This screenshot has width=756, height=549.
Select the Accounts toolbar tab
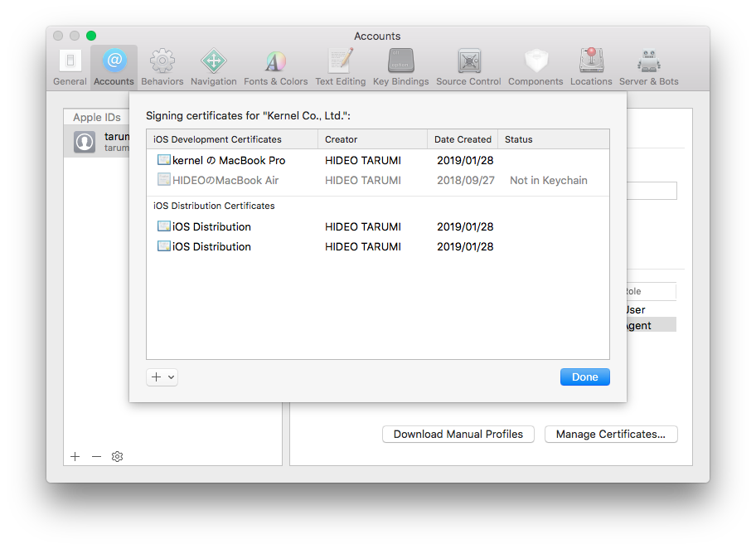114,67
